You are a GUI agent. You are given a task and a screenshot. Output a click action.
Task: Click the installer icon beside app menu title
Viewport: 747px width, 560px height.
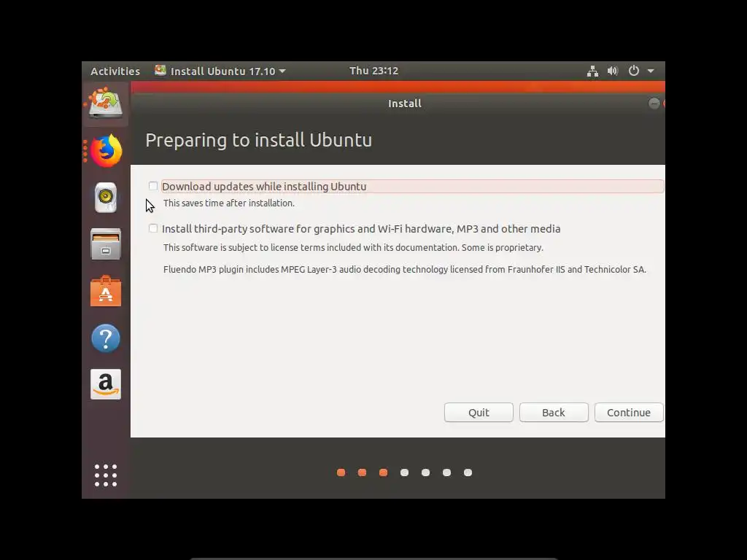160,71
